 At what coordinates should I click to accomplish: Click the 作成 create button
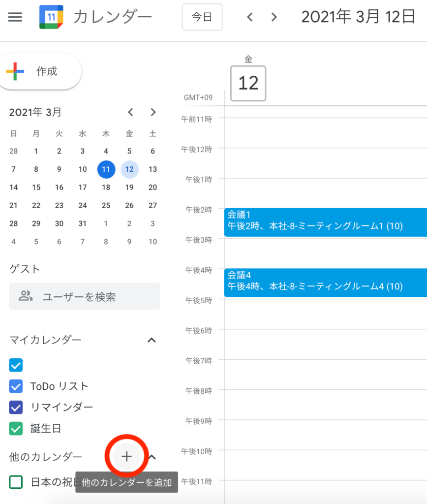(x=40, y=71)
